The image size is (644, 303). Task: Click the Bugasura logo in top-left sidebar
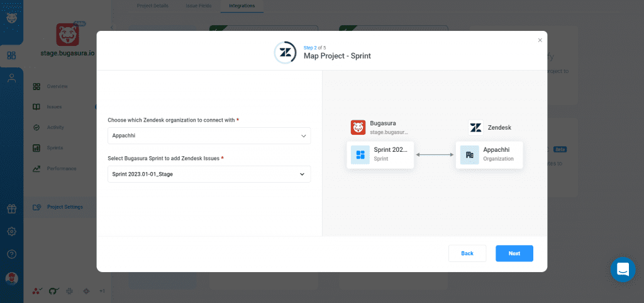(x=11, y=18)
